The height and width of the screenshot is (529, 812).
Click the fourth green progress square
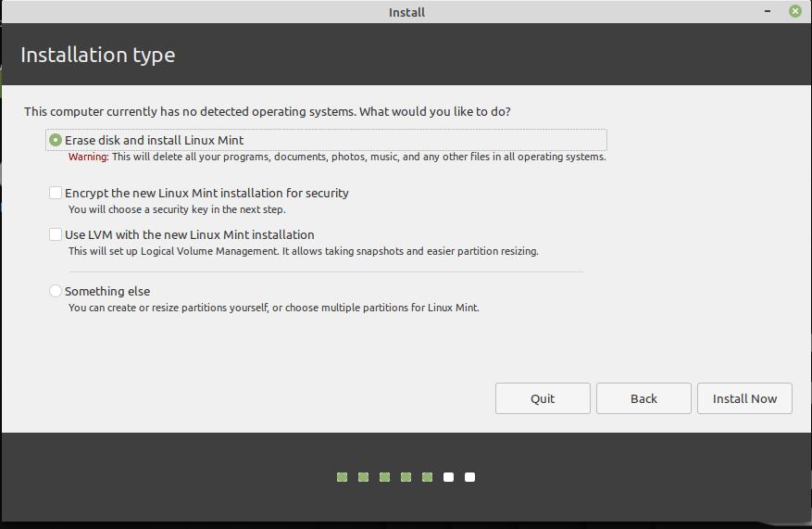click(406, 477)
